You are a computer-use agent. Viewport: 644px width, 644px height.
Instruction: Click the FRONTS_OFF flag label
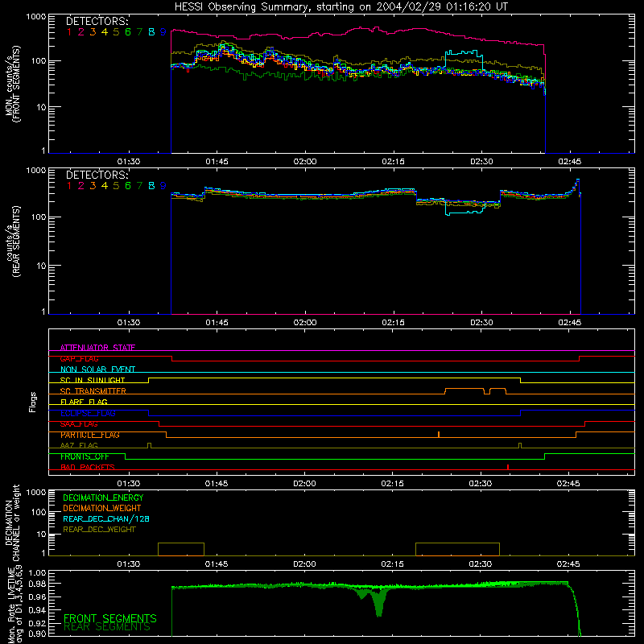click(x=85, y=456)
